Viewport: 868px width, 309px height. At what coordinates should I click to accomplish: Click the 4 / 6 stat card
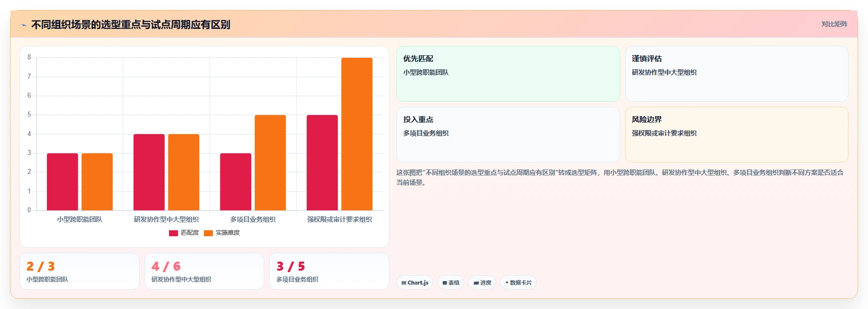(x=204, y=271)
